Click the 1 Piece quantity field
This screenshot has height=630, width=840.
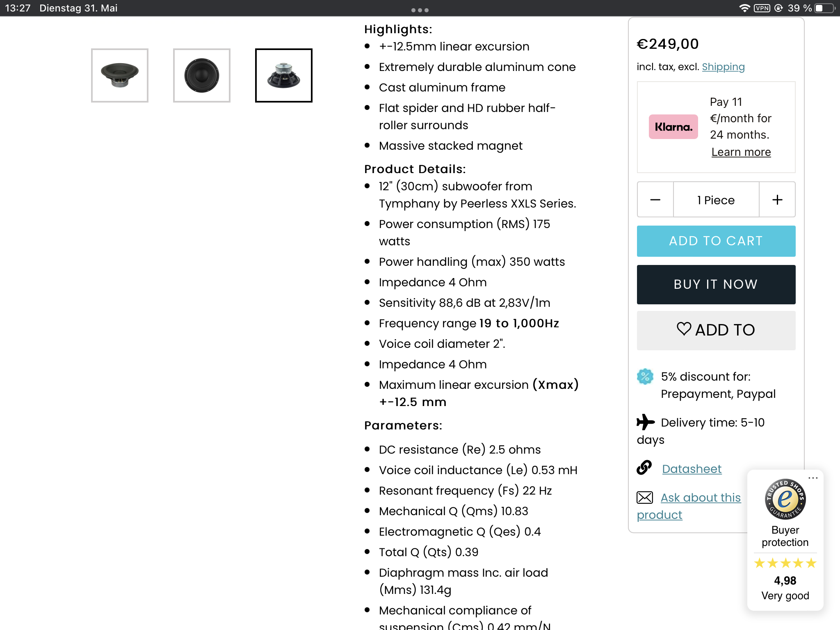click(x=716, y=200)
